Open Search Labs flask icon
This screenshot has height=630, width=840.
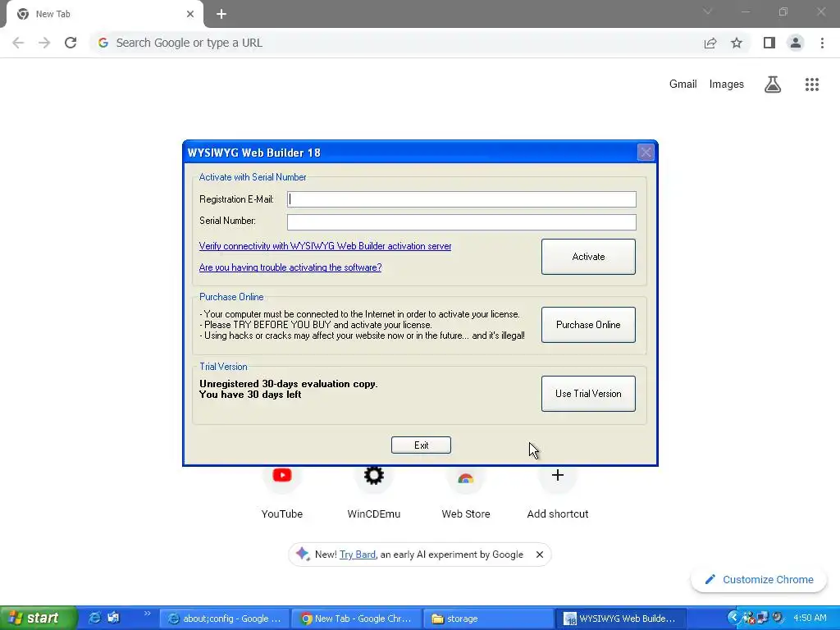click(x=773, y=84)
